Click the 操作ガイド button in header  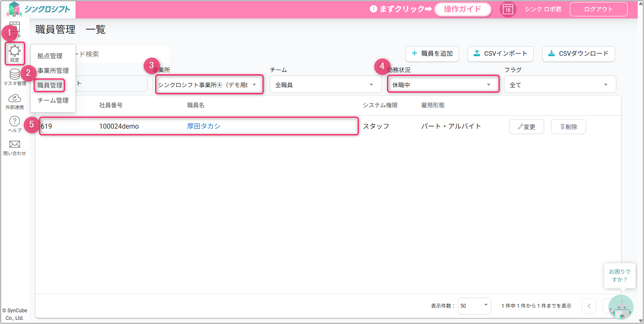462,9
